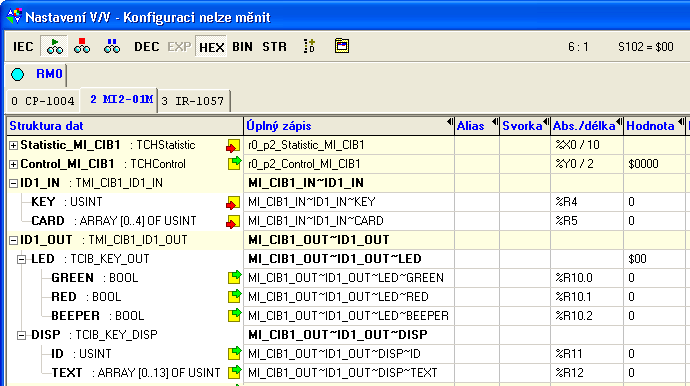Viewport: 690px width, 386px height.
Task: Click the MI_CIB1_OUT~ID1_OUT~LED~RED cell
Action: click(x=349, y=297)
